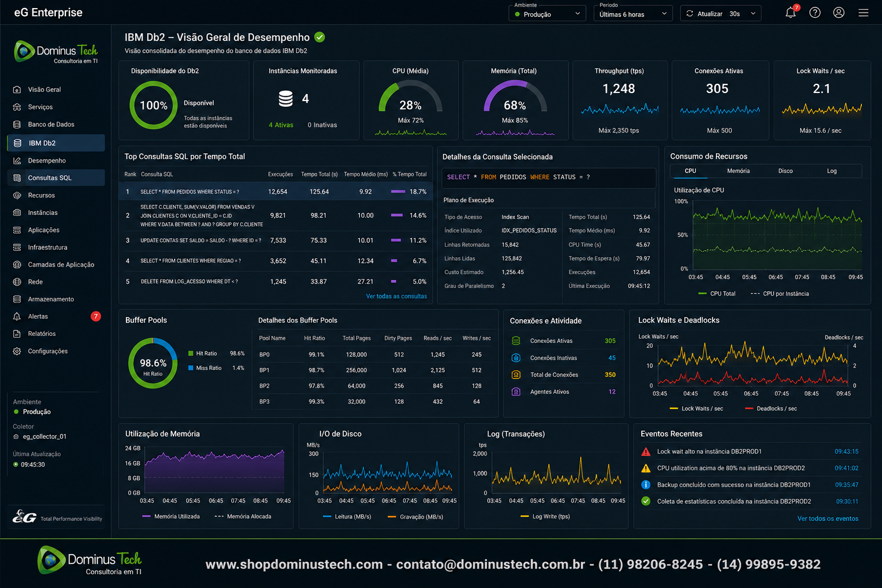882x588 pixels.
Task: Toggle Leitura (MB/s) legend entry
Action: point(347,517)
